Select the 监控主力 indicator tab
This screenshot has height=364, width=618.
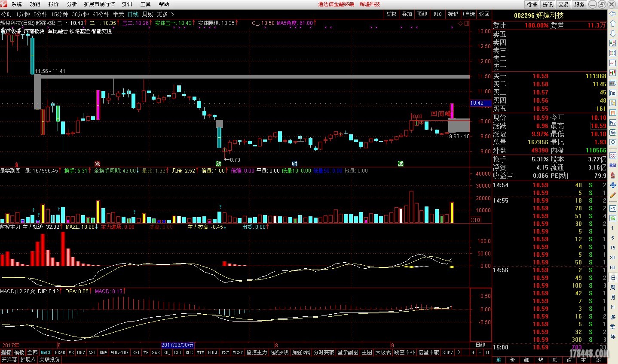coord(257,352)
